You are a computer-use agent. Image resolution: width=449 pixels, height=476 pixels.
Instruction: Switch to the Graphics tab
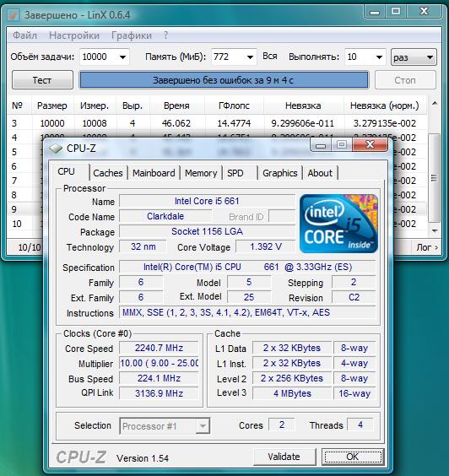pos(280,173)
